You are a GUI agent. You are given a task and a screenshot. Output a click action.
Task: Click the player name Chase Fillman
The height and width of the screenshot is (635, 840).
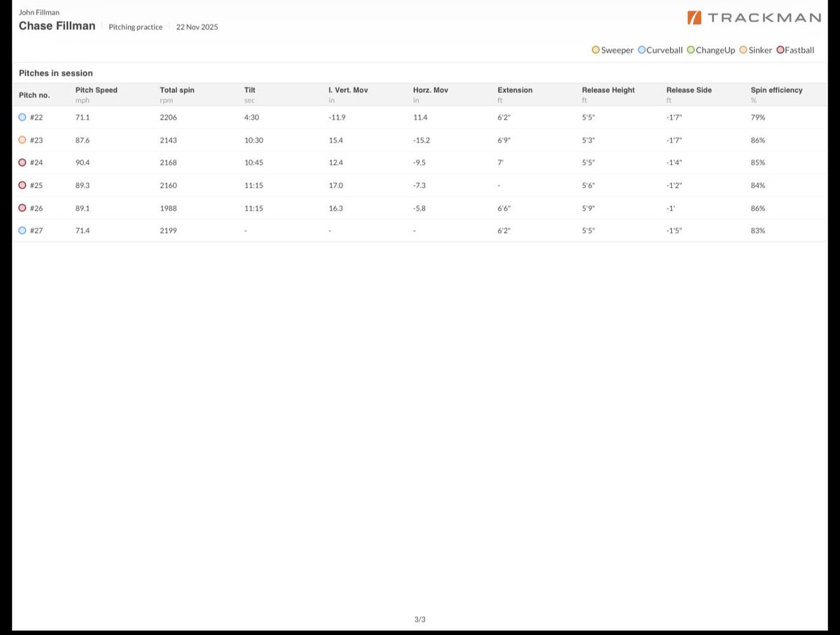click(x=57, y=26)
